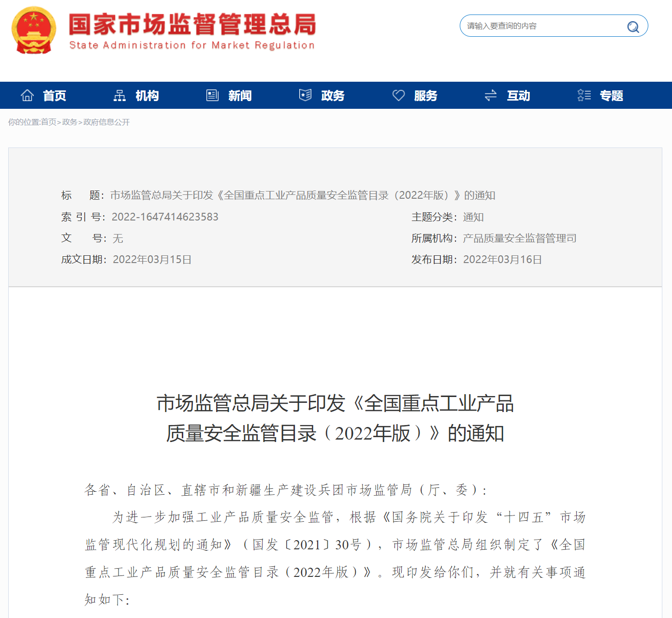Click the house icon beside 首页
Viewport: 672px width, 618px height.
tap(28, 96)
